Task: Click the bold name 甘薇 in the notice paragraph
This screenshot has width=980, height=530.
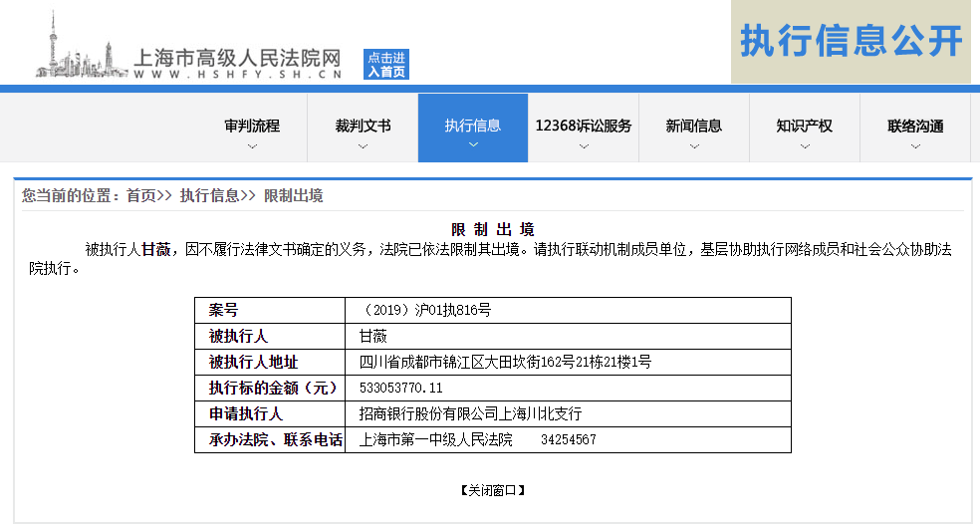Action: (155, 250)
